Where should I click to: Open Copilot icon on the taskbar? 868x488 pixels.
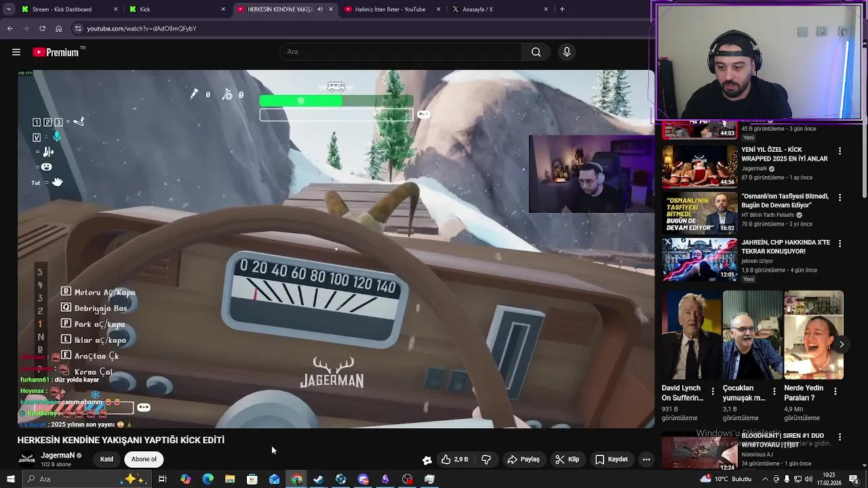pyautogui.click(x=186, y=479)
